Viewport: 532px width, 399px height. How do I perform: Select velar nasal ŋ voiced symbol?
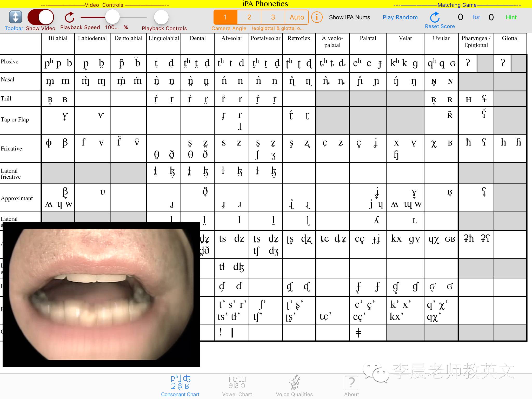(x=414, y=82)
